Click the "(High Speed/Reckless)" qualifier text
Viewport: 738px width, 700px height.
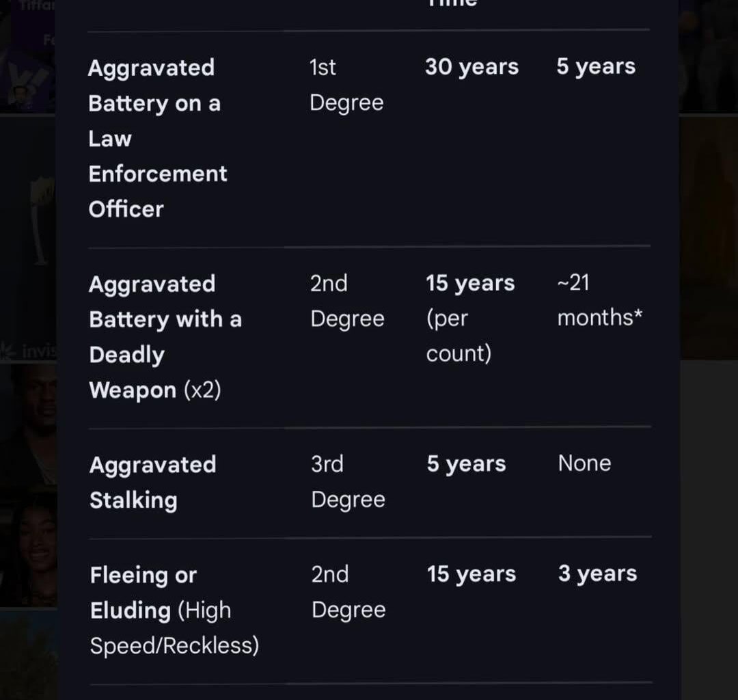tap(176, 628)
